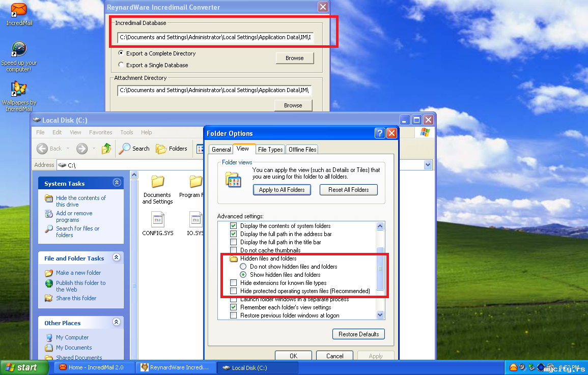This screenshot has width=588, height=375.
Task: Click the IncrediMail system tray icon
Action: click(513, 367)
